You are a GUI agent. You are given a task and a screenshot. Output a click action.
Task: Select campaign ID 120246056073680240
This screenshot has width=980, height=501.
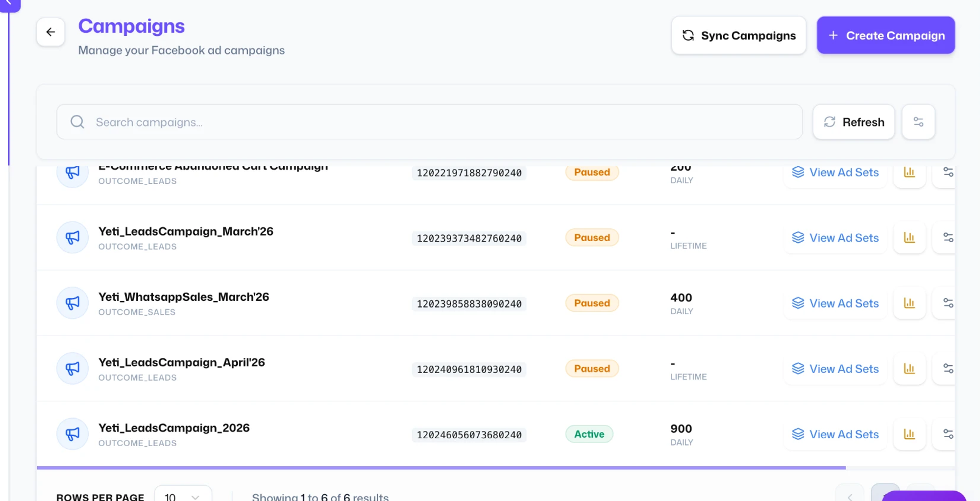[x=469, y=435]
